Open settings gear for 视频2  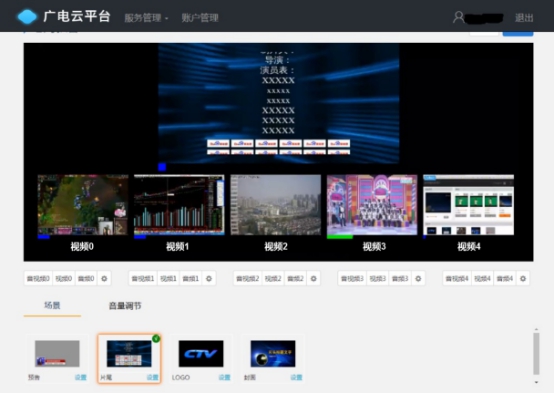(x=313, y=278)
